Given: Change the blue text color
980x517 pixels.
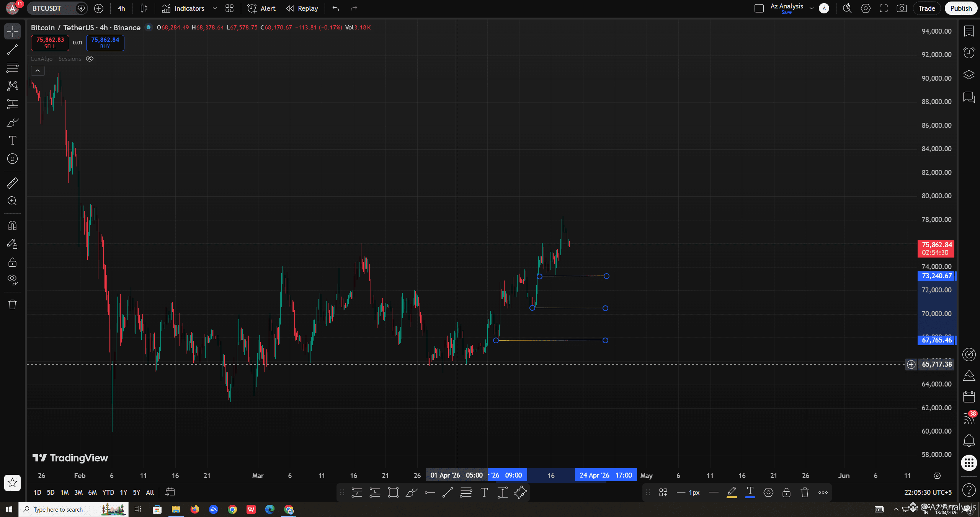Looking at the screenshot, I should coord(750,493).
